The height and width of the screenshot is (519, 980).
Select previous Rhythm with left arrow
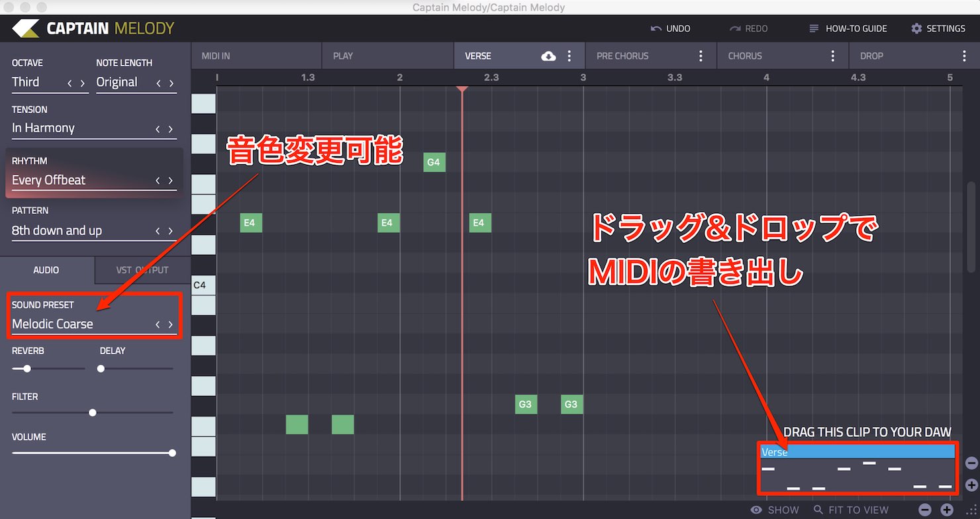pyautogui.click(x=158, y=180)
